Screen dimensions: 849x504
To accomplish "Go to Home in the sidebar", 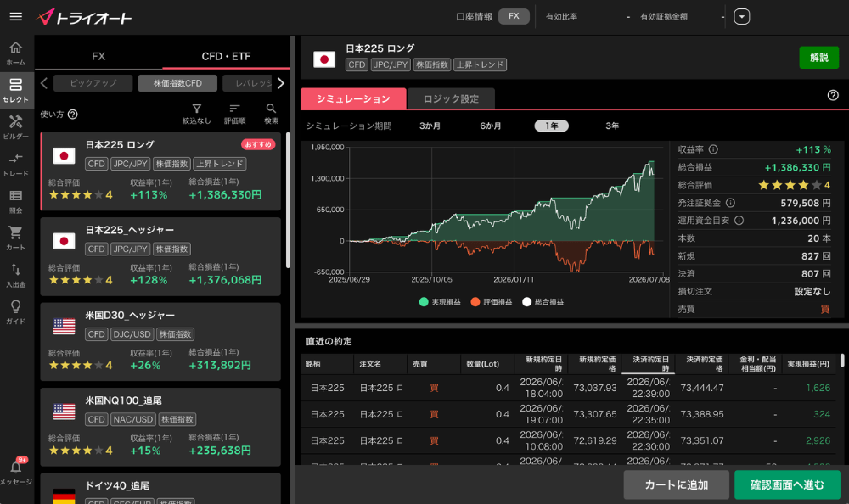I will pyautogui.click(x=15, y=53).
